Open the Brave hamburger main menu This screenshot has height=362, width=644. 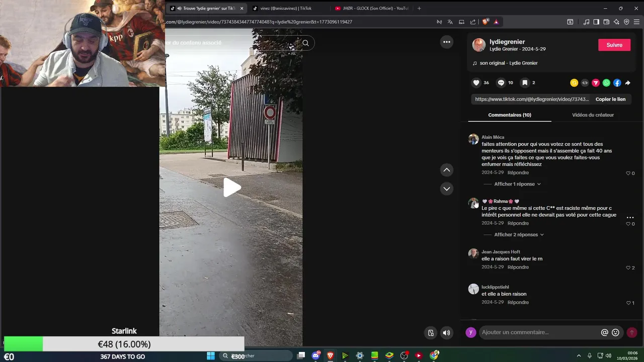click(636, 22)
